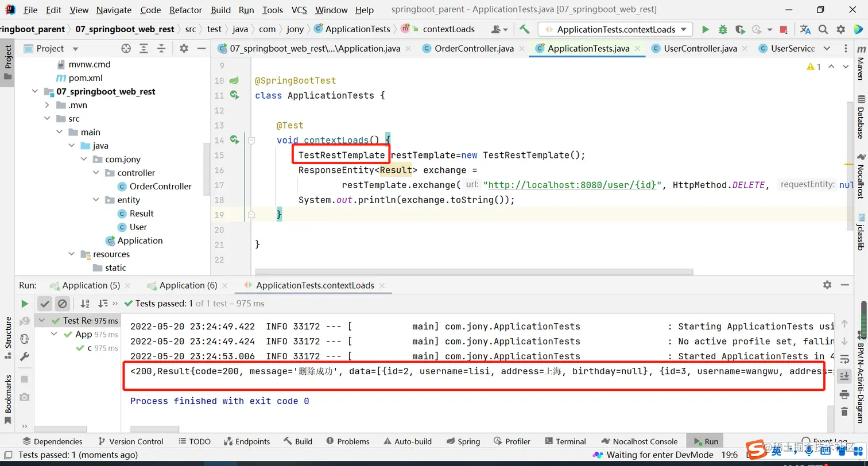Collapse the entity package node

[95, 200]
